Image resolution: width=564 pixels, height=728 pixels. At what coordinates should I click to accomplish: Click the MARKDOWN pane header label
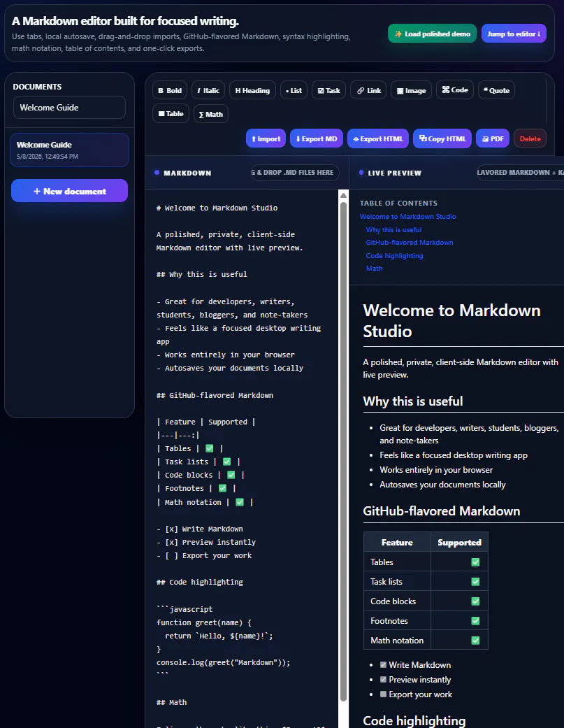pyautogui.click(x=187, y=173)
